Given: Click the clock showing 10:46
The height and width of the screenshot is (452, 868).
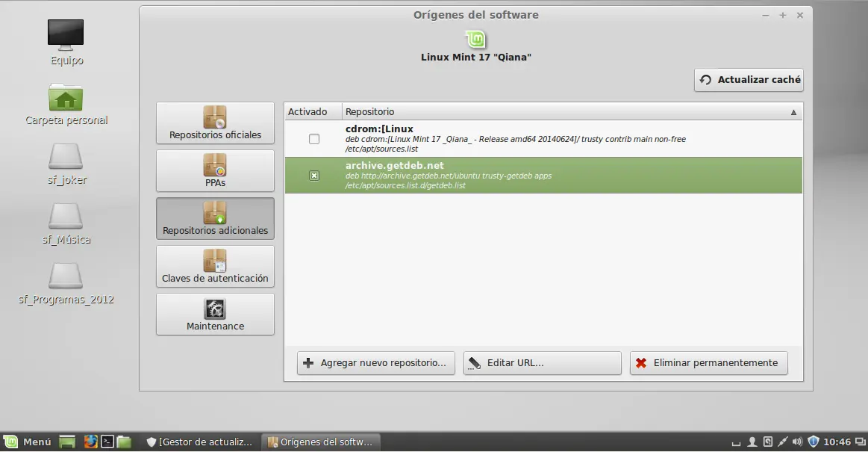Looking at the screenshot, I should [x=837, y=442].
